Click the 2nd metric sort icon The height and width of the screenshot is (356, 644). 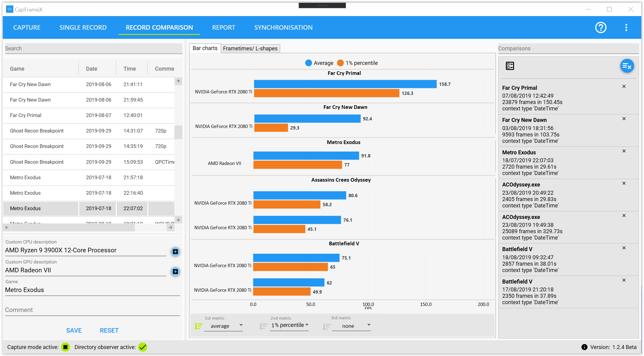pyautogui.click(x=263, y=326)
